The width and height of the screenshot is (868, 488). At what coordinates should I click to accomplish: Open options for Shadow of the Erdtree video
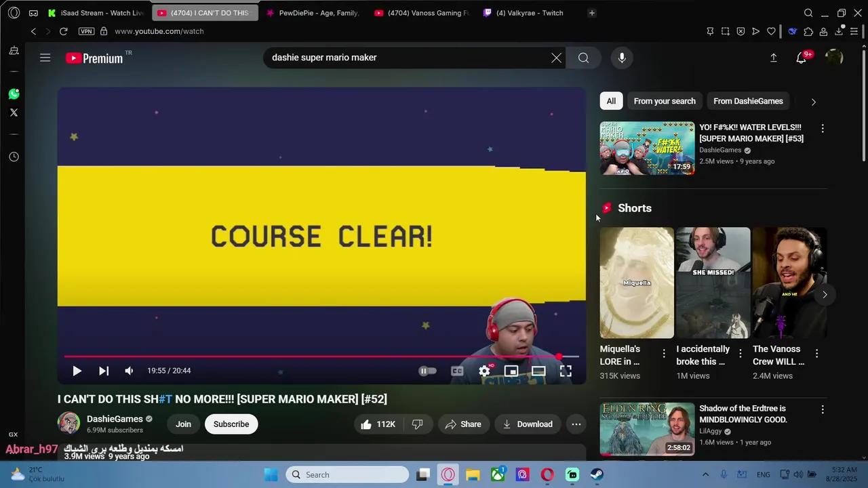[x=823, y=409]
